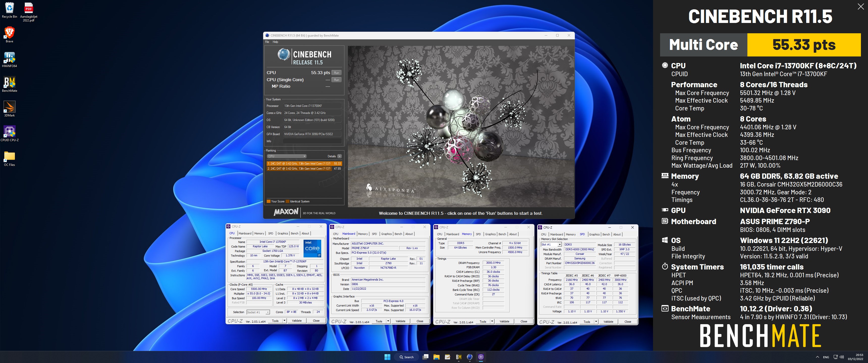The height and width of the screenshot is (363, 868).
Task: Expand Tools arrow in Memory CPU-Z window
Action: (492, 322)
